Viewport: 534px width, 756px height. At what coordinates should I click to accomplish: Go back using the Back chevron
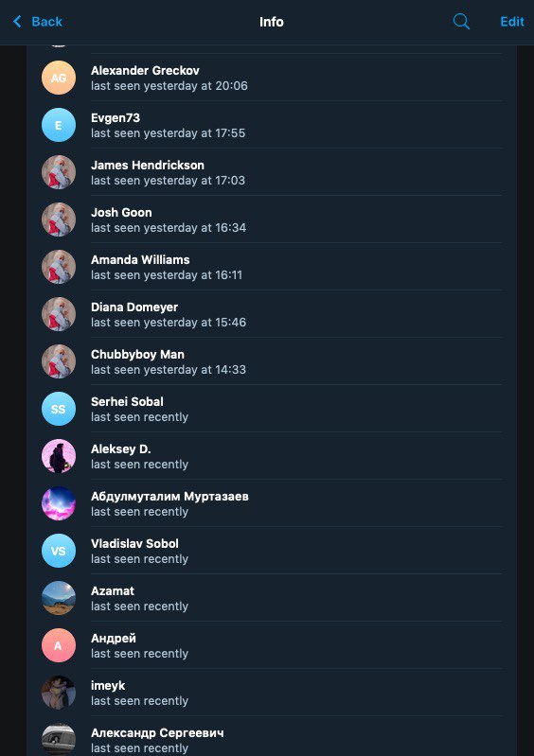(17, 21)
